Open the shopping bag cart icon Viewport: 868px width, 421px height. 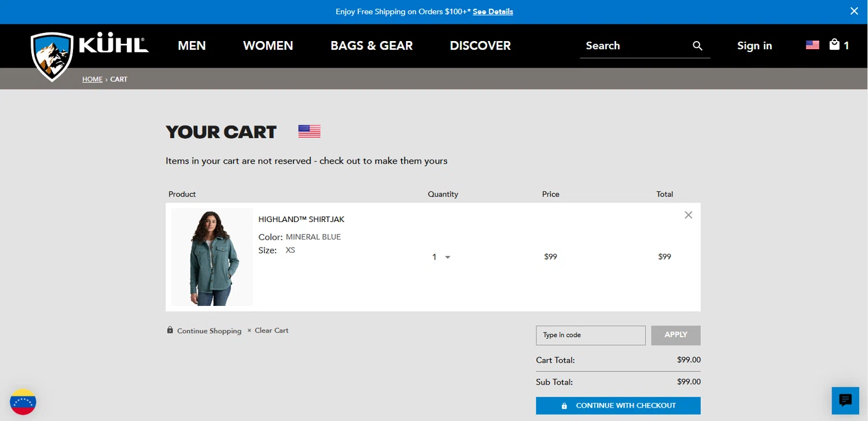[x=834, y=45]
